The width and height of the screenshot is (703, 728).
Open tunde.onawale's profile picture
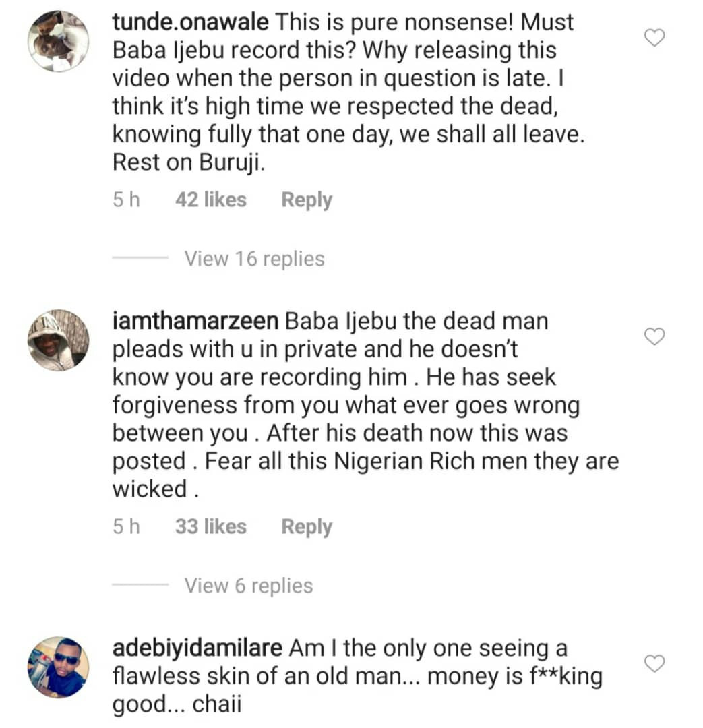pyautogui.click(x=58, y=42)
